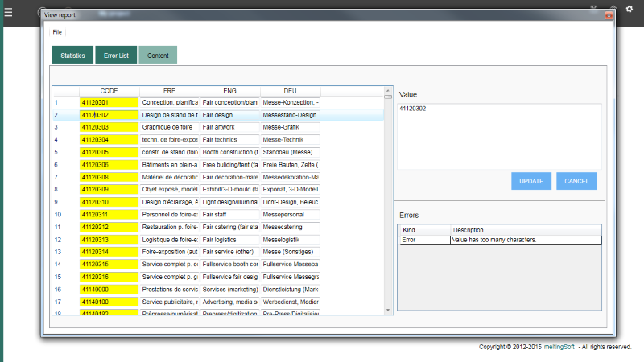The width and height of the screenshot is (644, 362).
Task: Click the CANCEL button
Action: click(x=576, y=181)
